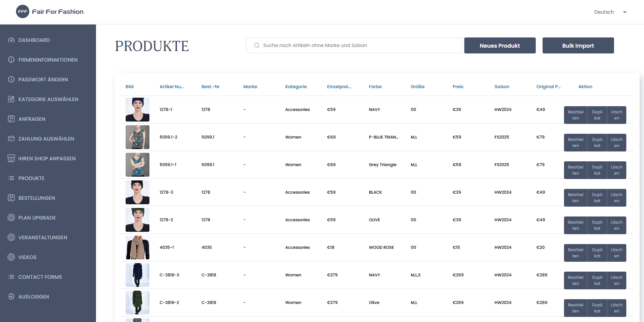Click Duplikat for article 1278-1
The height and width of the screenshot is (322, 644).
tap(597, 115)
